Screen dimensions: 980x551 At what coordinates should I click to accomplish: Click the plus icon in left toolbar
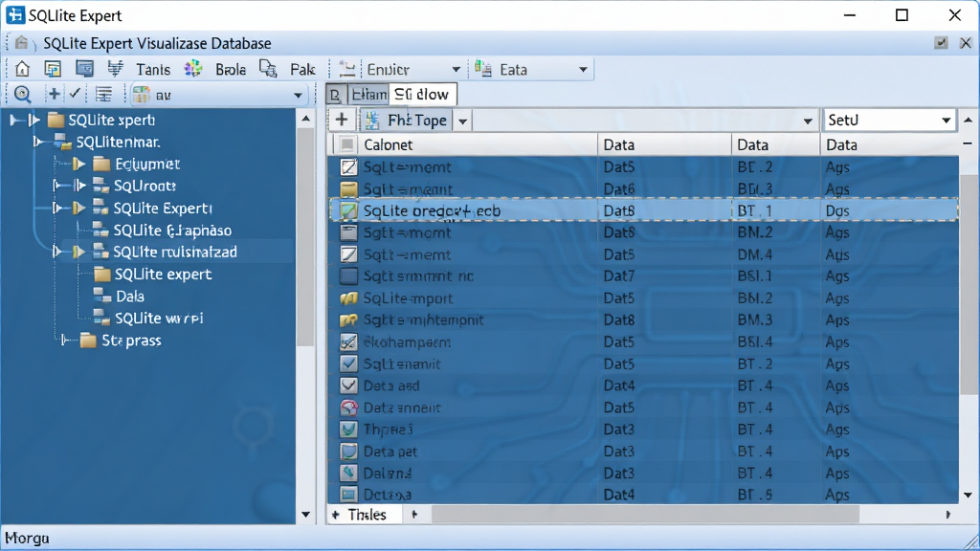click(54, 94)
